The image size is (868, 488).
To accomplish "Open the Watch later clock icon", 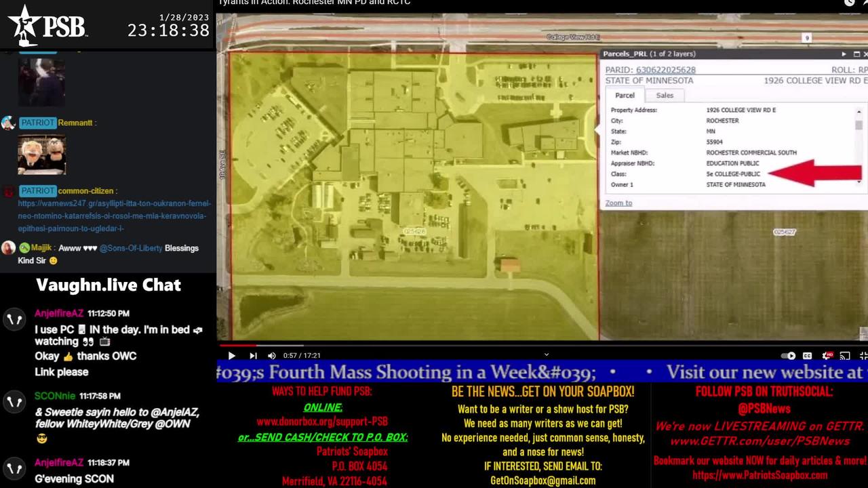I will (x=849, y=3).
